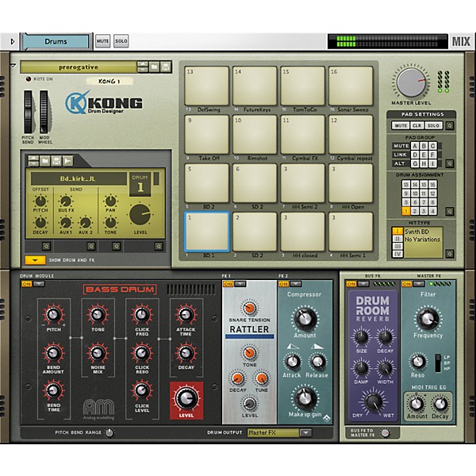Click the CLR button in Pad Settings
Viewport: 476px width, 476px height.
click(x=416, y=125)
